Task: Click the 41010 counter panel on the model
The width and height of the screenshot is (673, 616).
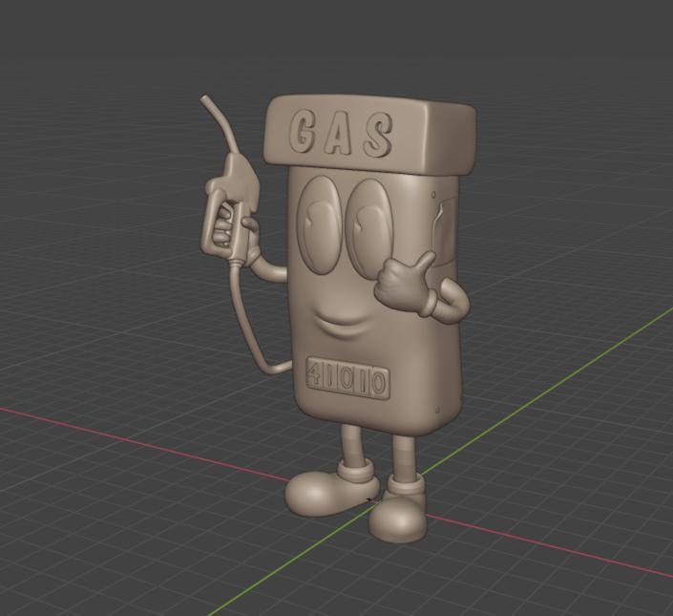Action: 348,378
